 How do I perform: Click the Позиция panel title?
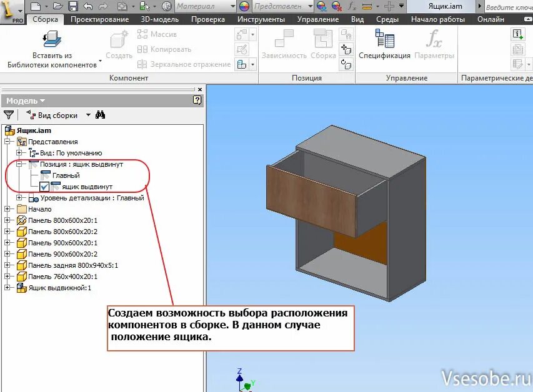coord(307,78)
